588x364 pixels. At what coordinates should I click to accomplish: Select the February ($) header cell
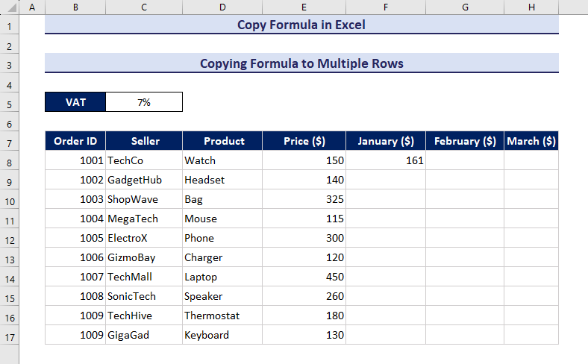tap(464, 141)
